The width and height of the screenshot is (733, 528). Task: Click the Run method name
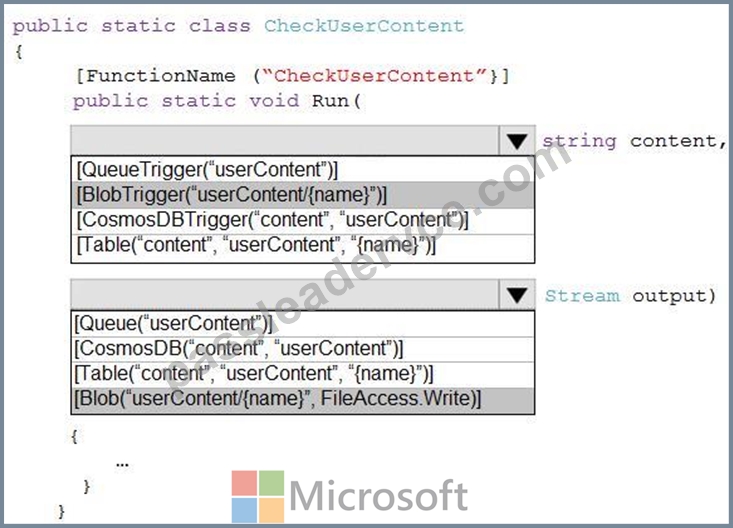tap(330, 101)
